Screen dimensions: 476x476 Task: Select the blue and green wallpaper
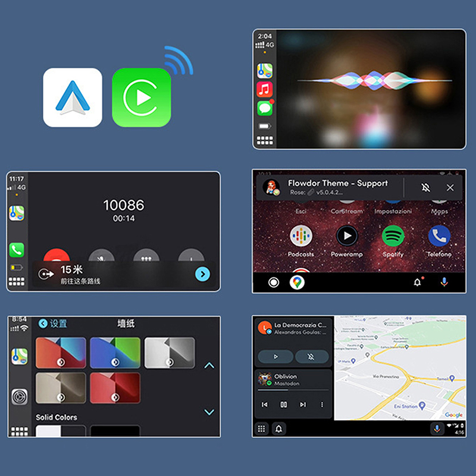click(115, 353)
